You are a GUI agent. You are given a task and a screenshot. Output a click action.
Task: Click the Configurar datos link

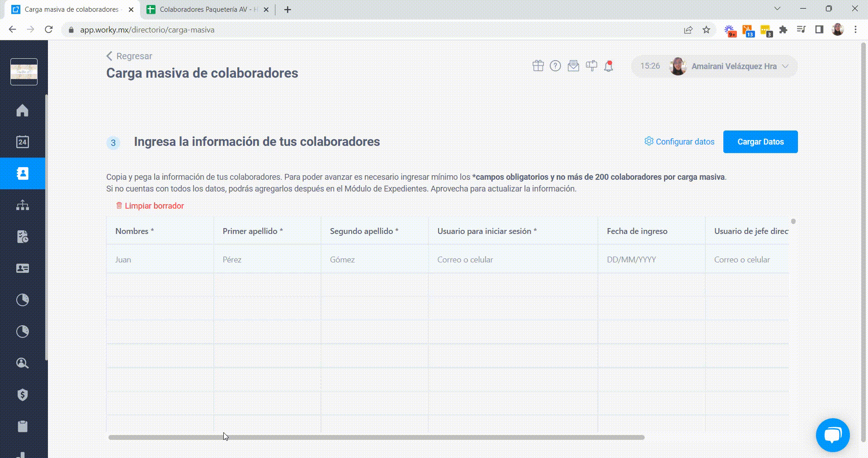[x=679, y=141]
